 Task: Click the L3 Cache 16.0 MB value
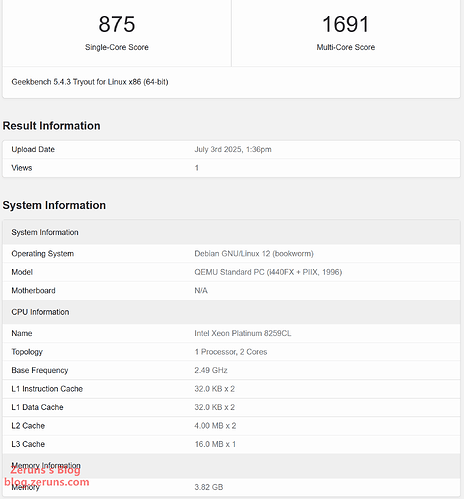coord(215,444)
